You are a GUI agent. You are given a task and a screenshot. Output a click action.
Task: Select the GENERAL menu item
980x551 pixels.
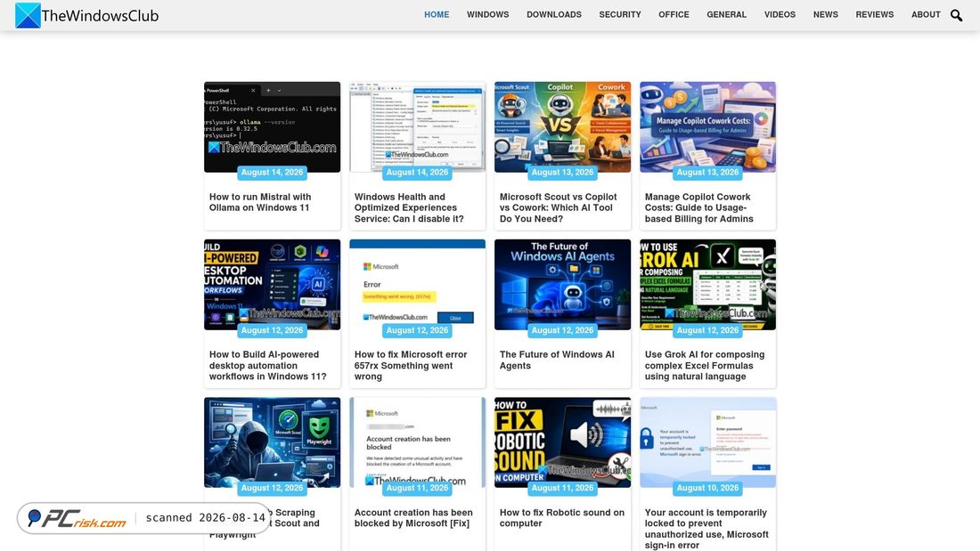pyautogui.click(x=726, y=14)
